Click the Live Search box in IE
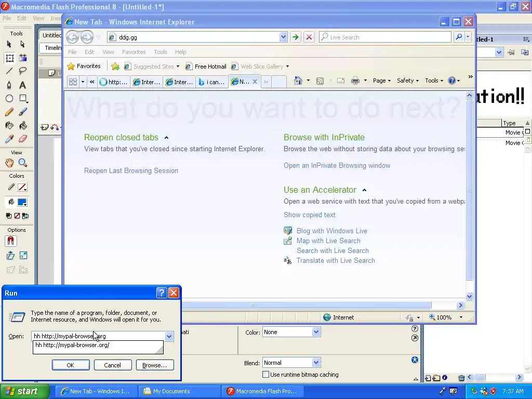The width and height of the screenshot is (532, 399). (385, 37)
